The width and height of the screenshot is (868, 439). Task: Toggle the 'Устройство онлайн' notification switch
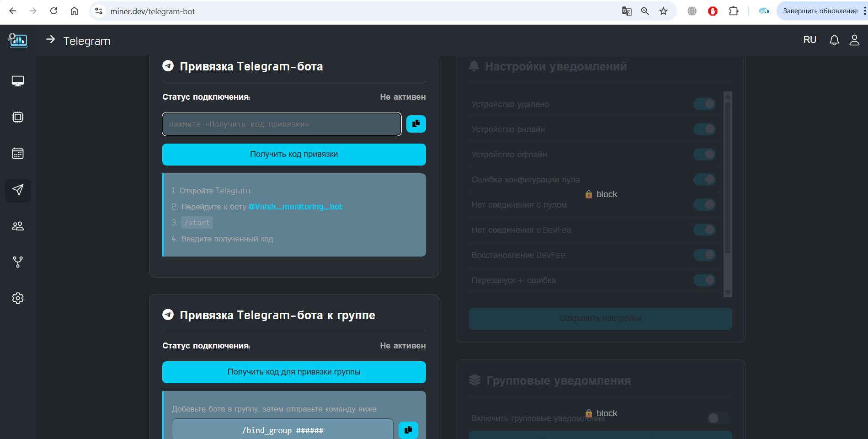tap(704, 129)
